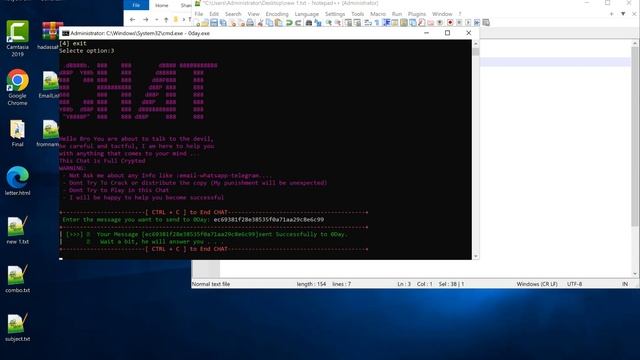The width and height of the screenshot is (640, 360).
Task: Open the Edit menu in Notepad++
Action: click(214, 14)
